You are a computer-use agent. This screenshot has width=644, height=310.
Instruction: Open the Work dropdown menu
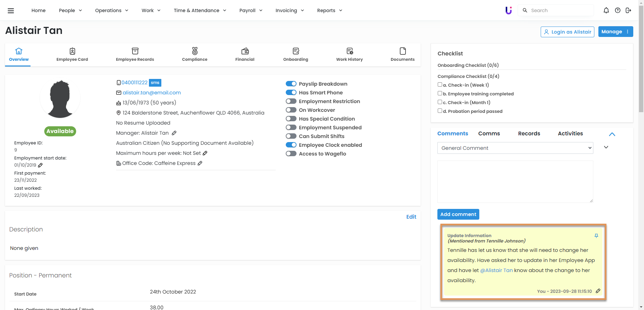[x=151, y=10]
